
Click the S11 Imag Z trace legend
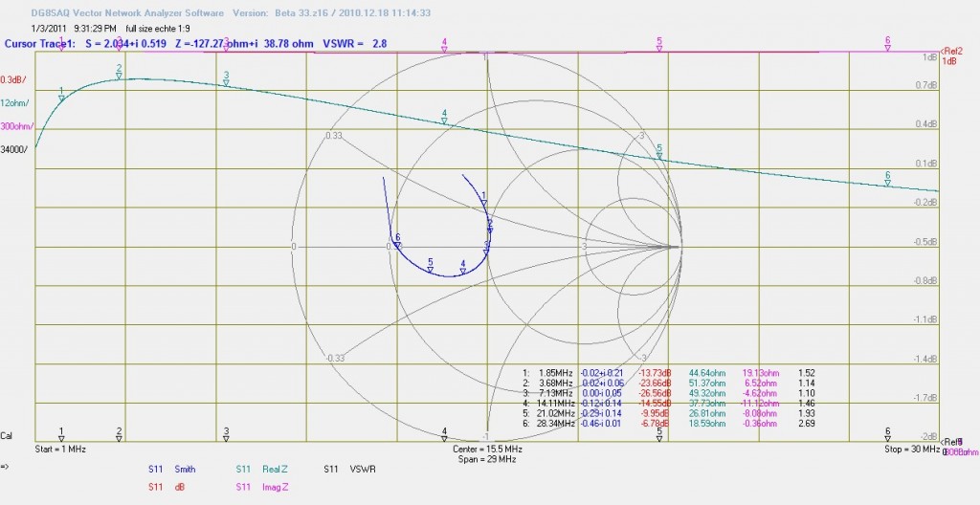coord(262,486)
